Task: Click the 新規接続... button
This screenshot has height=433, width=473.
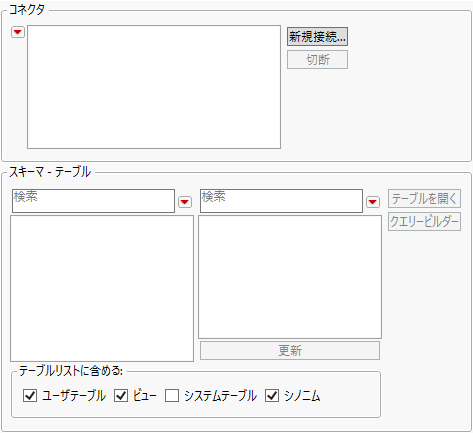Action: click(317, 37)
